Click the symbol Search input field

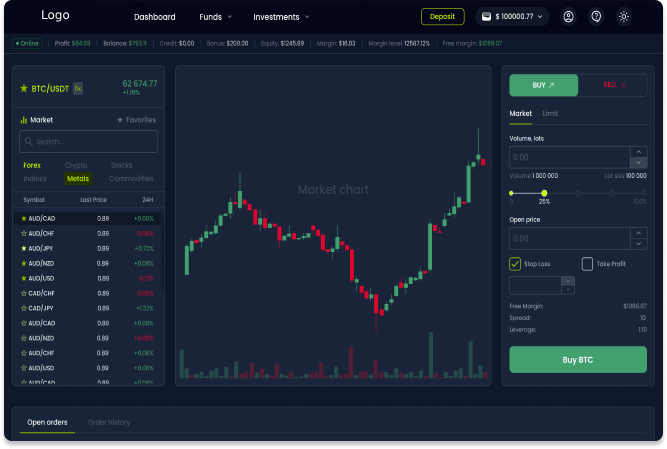coord(88,142)
